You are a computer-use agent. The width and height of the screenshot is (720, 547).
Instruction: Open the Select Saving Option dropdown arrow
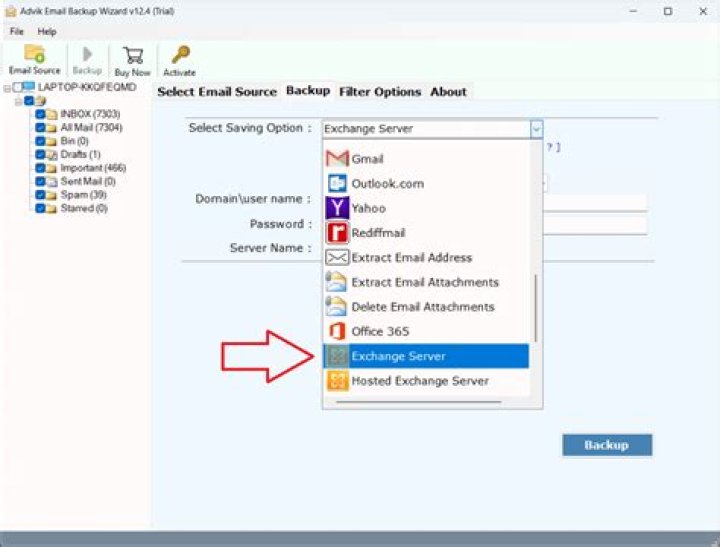tap(536, 129)
